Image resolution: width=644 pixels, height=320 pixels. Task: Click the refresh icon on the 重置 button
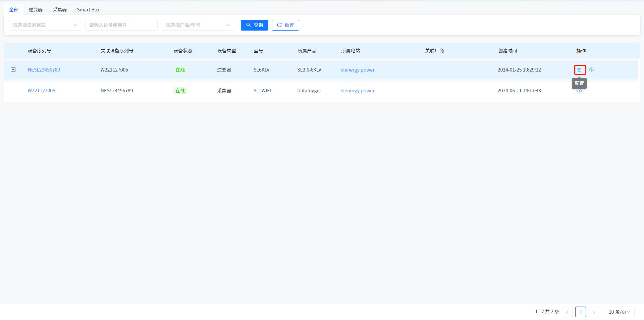tap(279, 25)
